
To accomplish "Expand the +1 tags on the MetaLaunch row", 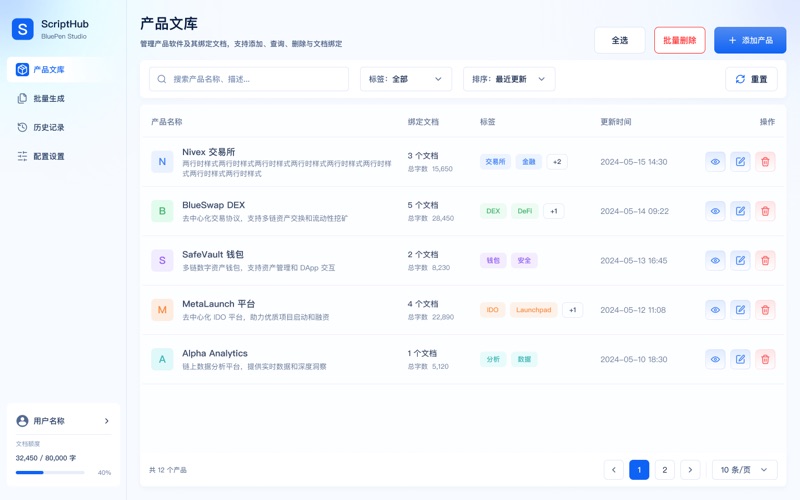I will pyautogui.click(x=572, y=310).
